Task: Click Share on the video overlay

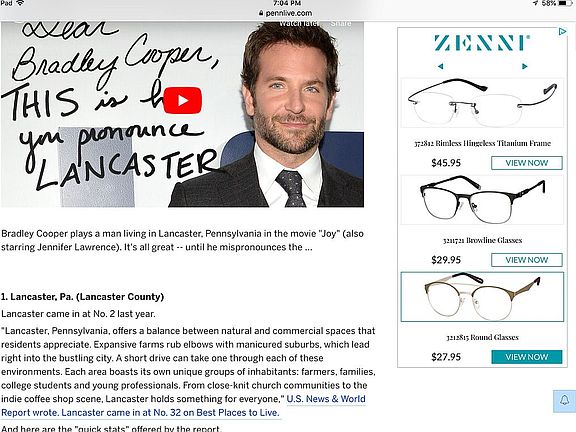Action: (341, 23)
